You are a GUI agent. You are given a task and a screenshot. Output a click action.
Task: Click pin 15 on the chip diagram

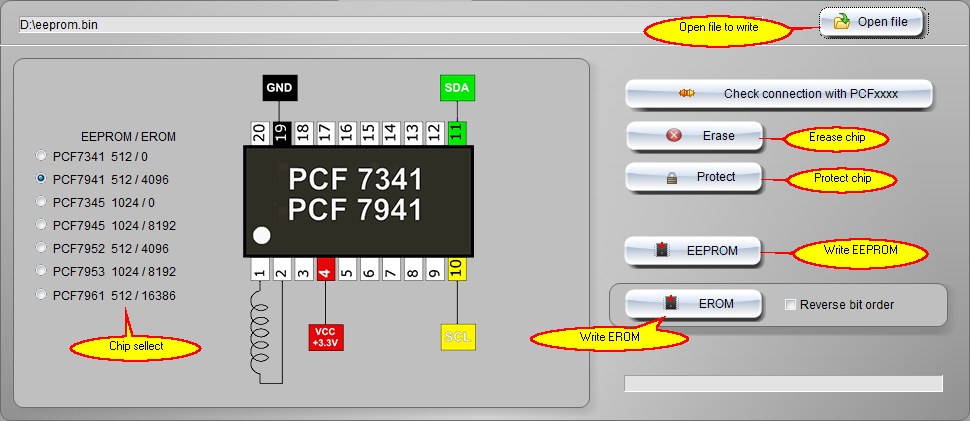[369, 134]
